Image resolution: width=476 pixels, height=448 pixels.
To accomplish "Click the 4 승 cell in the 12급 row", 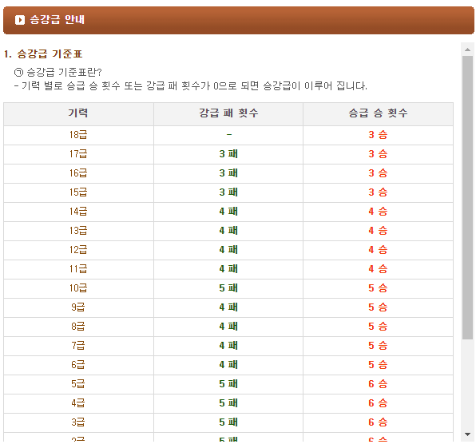I will point(378,250).
